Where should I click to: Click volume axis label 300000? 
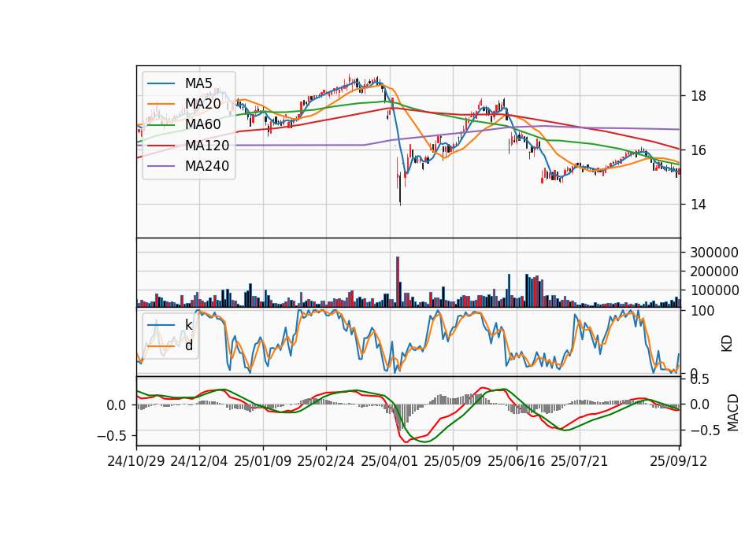pyautogui.click(x=714, y=253)
